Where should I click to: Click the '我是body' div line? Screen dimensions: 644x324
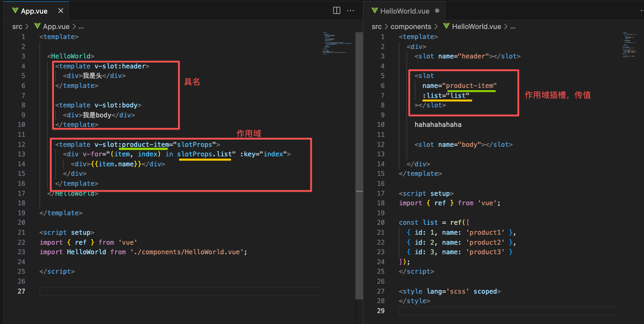[x=99, y=115]
